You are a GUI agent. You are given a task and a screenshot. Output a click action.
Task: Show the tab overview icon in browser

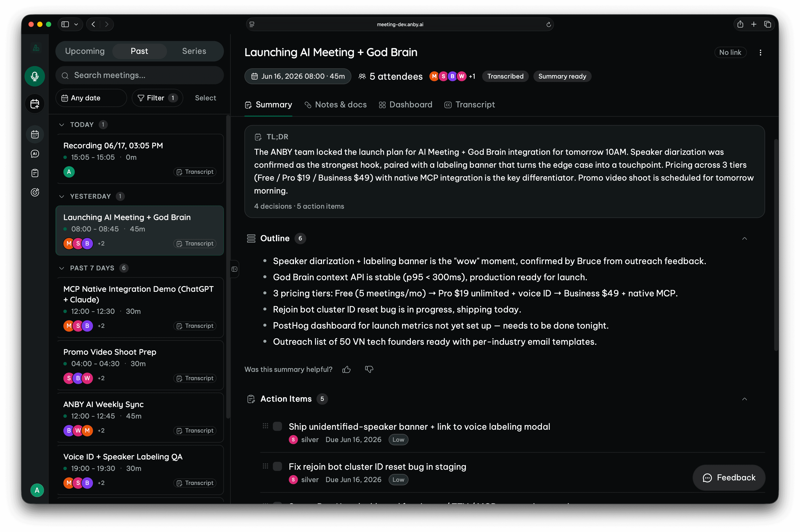coord(767,24)
